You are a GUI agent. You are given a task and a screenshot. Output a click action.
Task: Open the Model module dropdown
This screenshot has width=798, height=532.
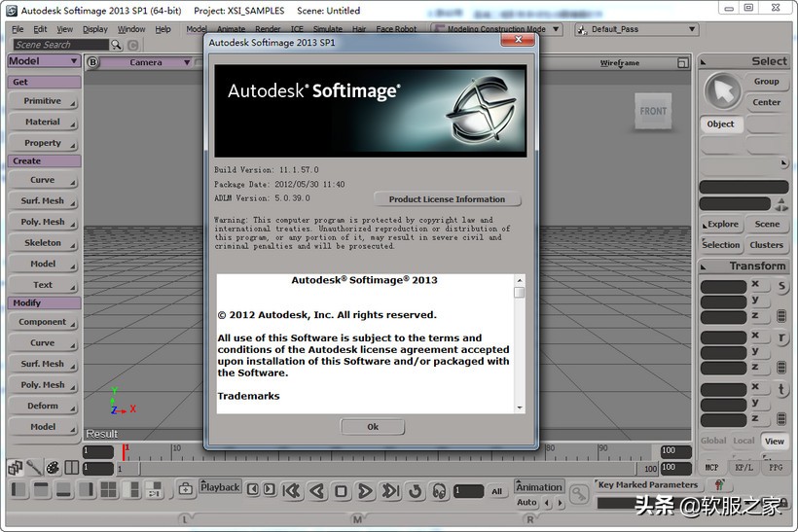tap(44, 61)
